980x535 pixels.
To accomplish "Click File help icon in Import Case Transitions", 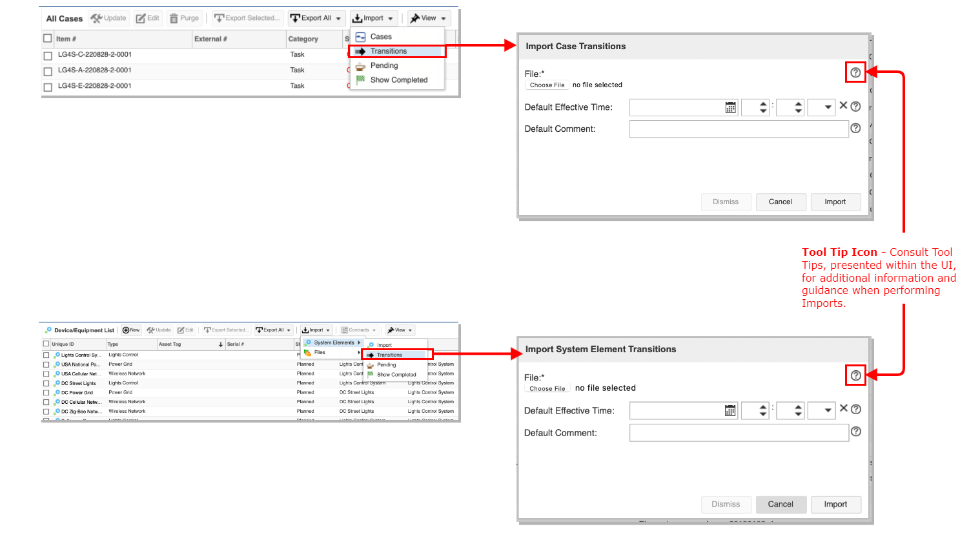I will 855,72.
